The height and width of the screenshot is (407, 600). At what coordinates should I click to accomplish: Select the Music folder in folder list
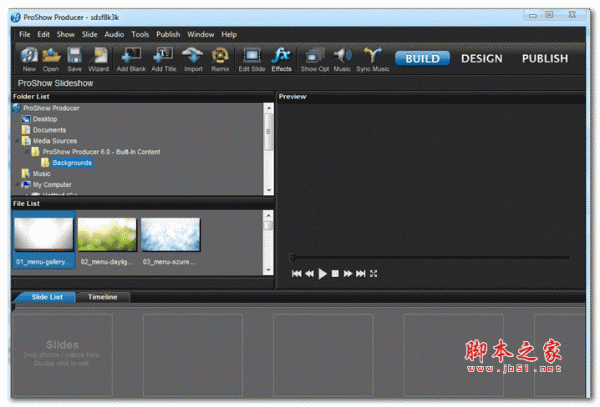(x=42, y=174)
